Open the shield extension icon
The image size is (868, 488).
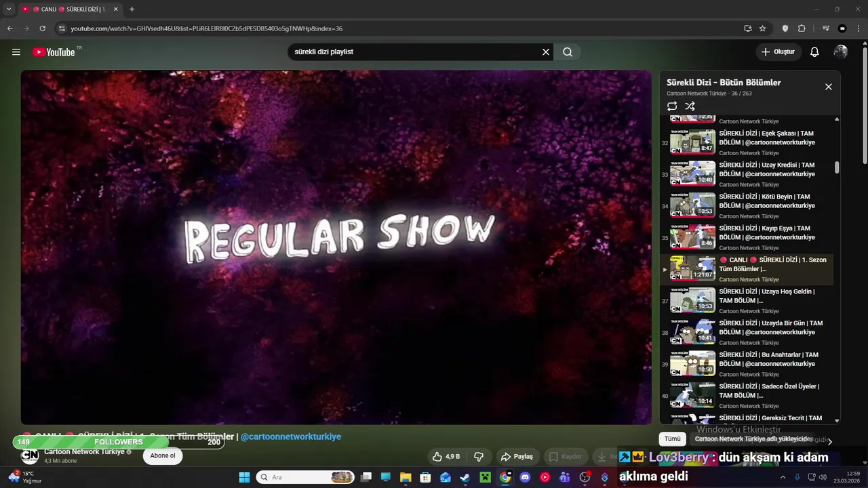point(785,28)
